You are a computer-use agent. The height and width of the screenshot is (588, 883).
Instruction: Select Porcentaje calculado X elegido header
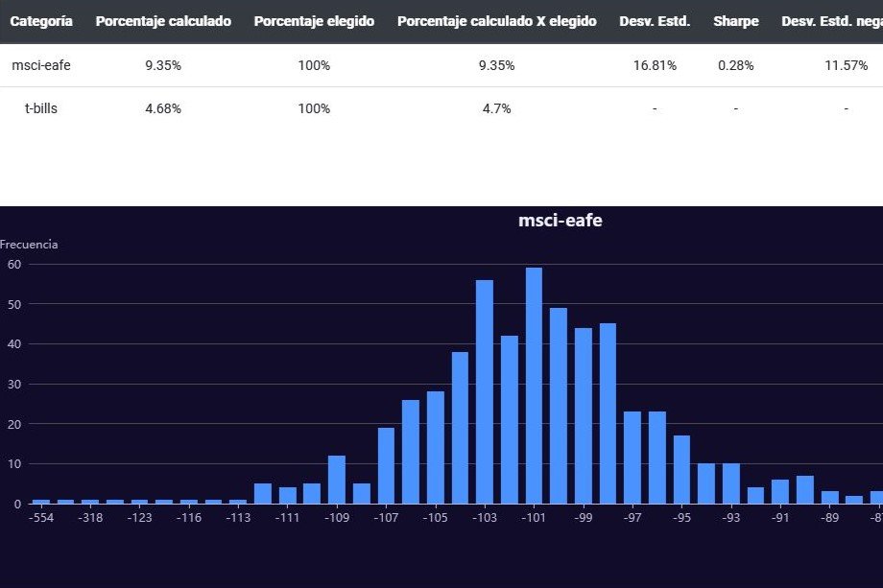(496, 21)
